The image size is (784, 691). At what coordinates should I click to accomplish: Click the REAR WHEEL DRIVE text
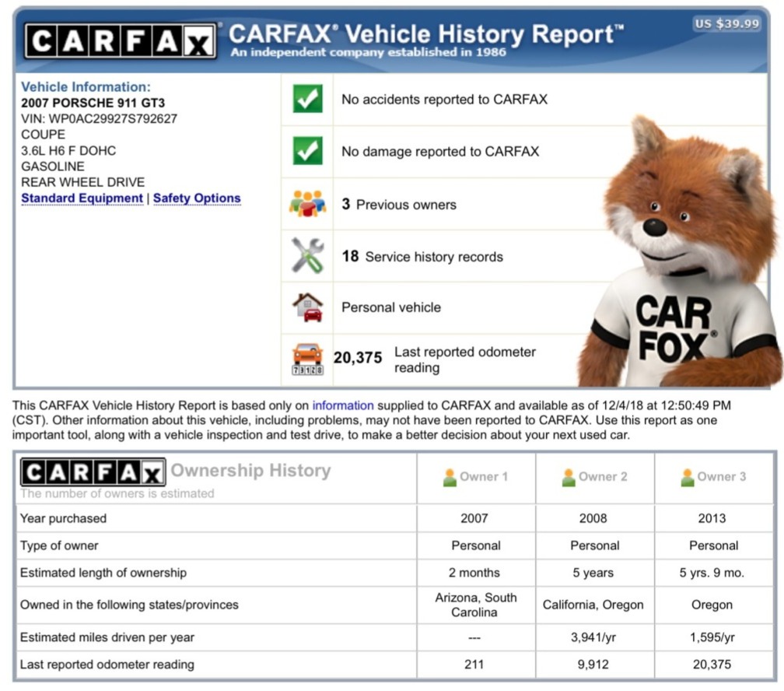82,182
